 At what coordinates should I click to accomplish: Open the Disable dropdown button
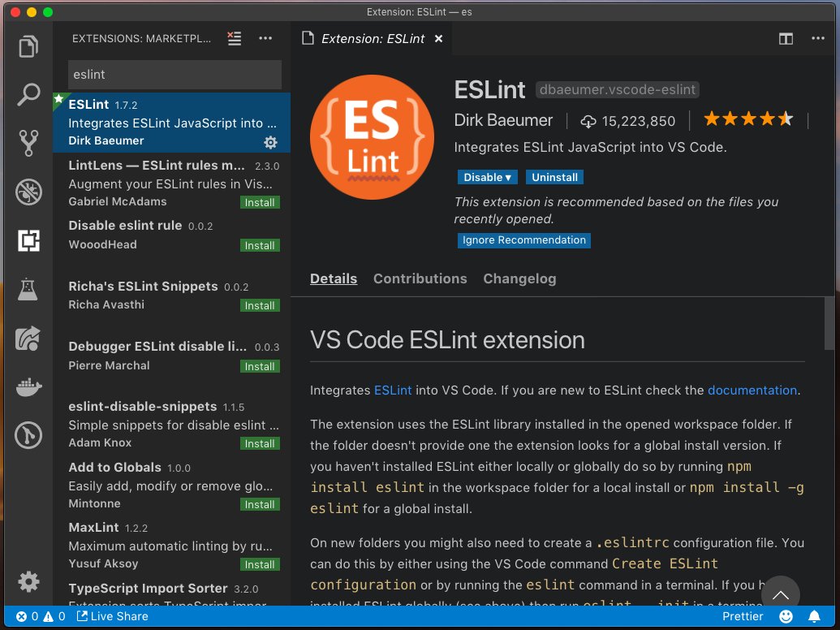click(487, 177)
